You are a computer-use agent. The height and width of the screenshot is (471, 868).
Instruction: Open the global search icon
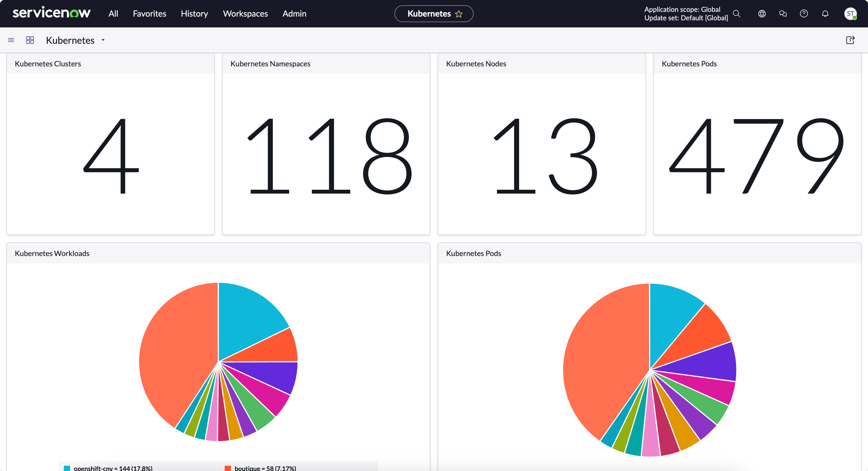pos(737,13)
